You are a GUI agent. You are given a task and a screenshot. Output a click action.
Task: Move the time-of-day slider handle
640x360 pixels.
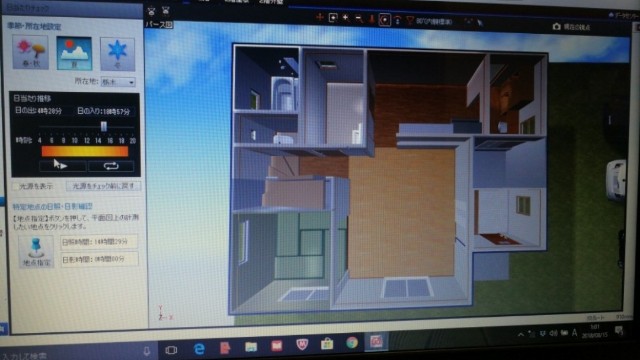[x=104, y=127]
